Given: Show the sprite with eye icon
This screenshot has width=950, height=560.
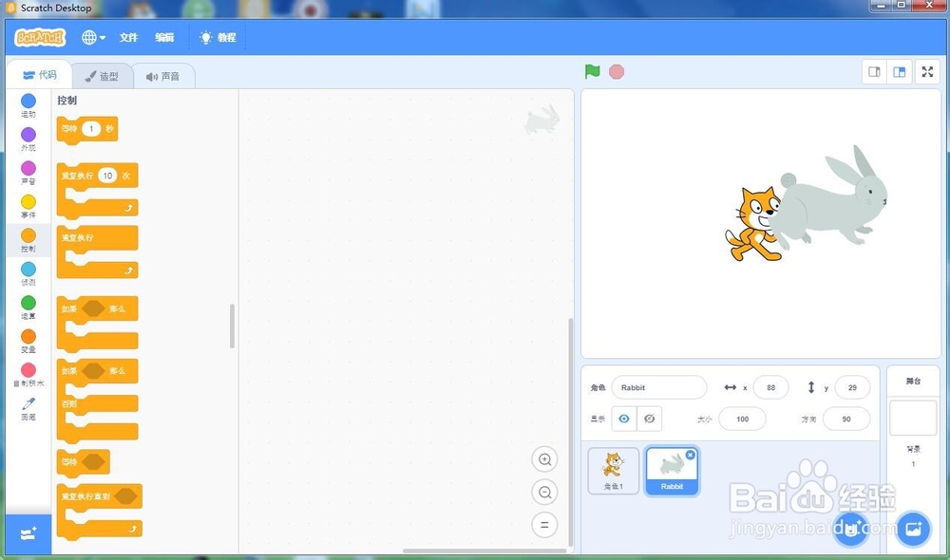Looking at the screenshot, I should (x=624, y=419).
